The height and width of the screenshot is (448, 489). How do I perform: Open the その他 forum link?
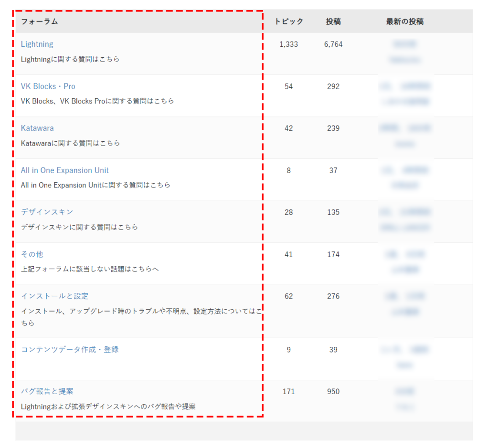[32, 254]
